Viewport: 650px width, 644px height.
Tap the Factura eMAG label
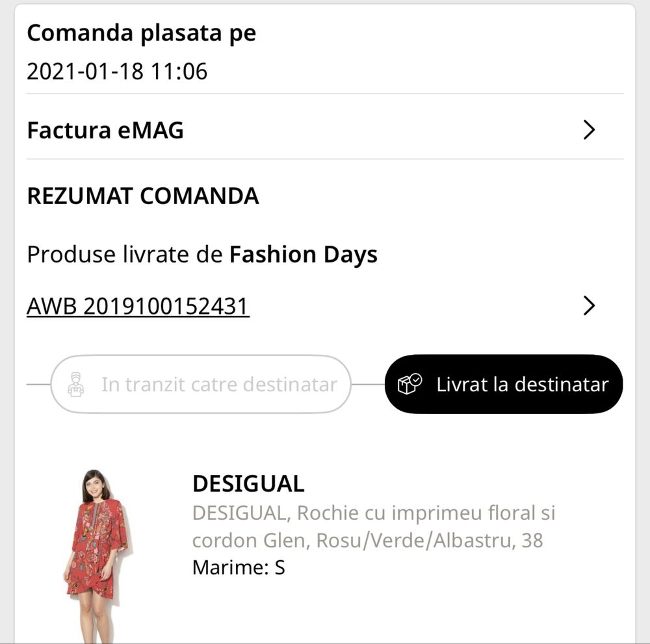click(x=105, y=130)
